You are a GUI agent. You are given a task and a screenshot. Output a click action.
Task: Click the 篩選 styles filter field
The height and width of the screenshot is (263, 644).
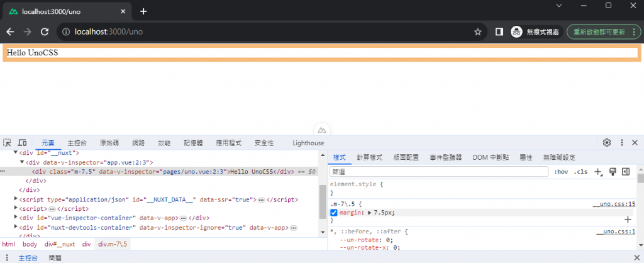point(438,172)
